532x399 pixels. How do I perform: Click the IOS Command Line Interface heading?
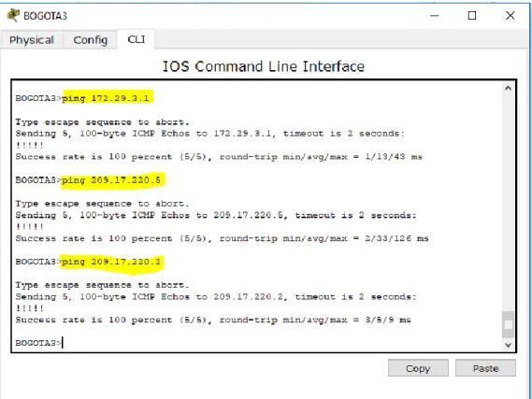(x=264, y=66)
